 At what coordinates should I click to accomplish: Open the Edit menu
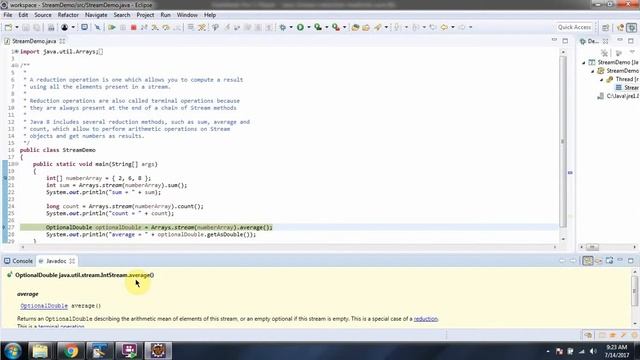coord(23,15)
